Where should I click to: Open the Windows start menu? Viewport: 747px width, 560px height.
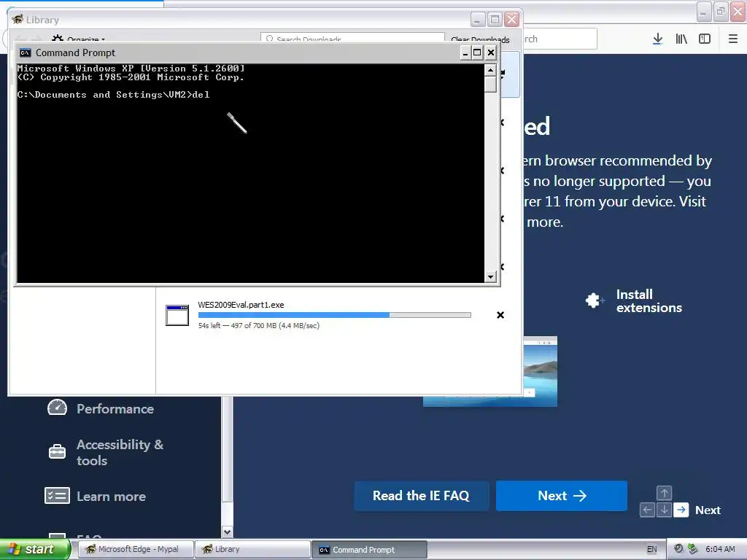tap(35, 549)
